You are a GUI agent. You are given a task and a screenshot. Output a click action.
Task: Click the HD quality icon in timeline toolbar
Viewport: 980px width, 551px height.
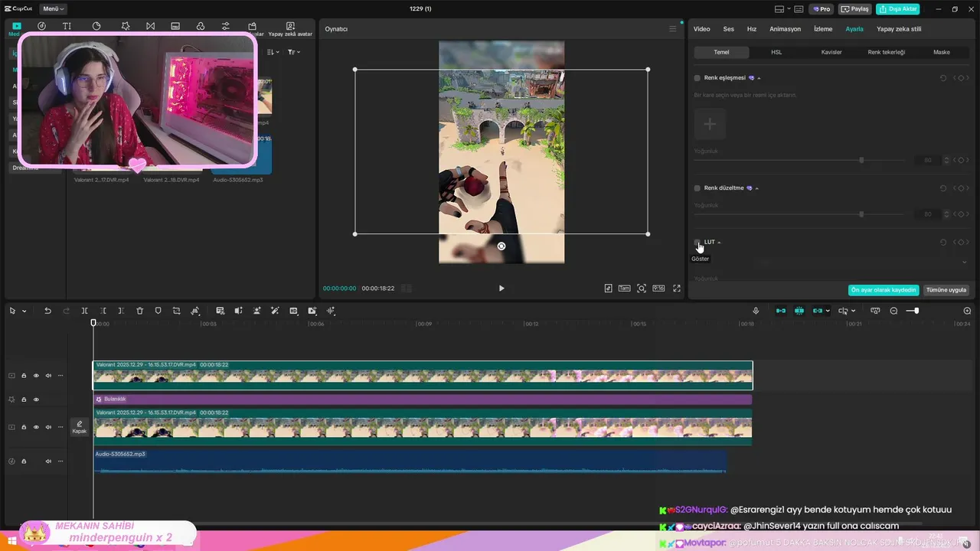293,311
